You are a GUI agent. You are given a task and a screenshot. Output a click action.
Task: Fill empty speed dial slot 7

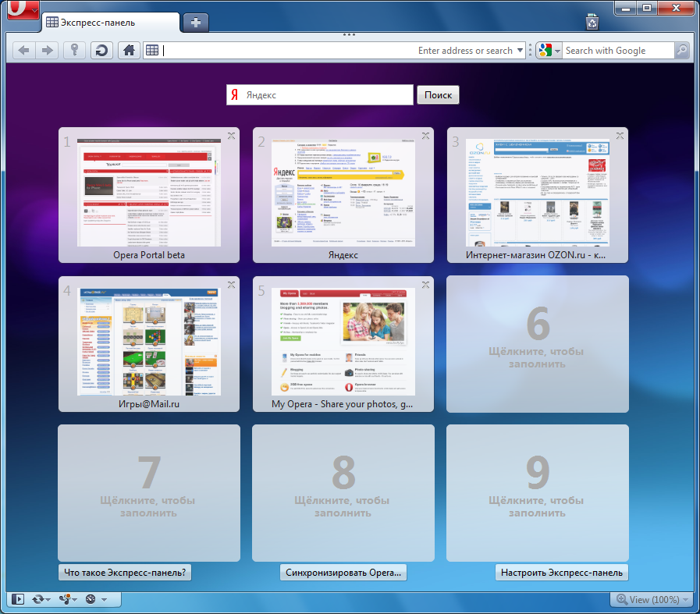(x=148, y=493)
